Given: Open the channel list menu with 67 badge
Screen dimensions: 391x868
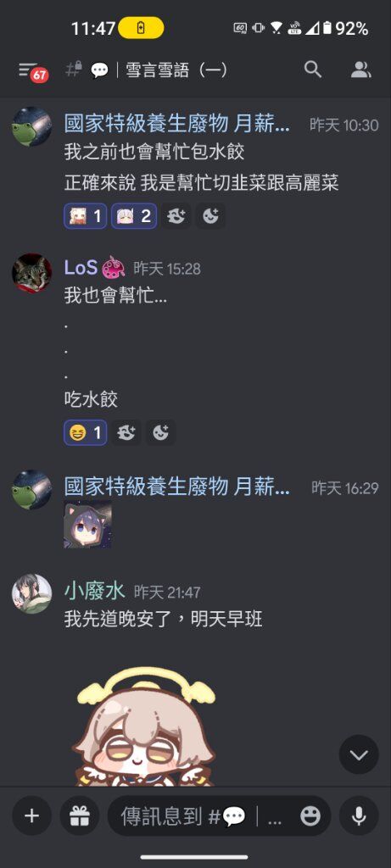Looking at the screenshot, I should [33, 71].
